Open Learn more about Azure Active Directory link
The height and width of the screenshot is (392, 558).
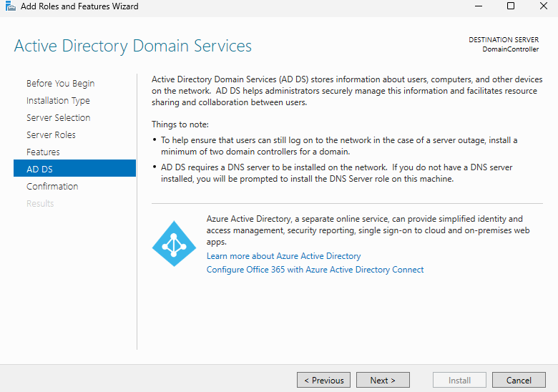coord(283,256)
